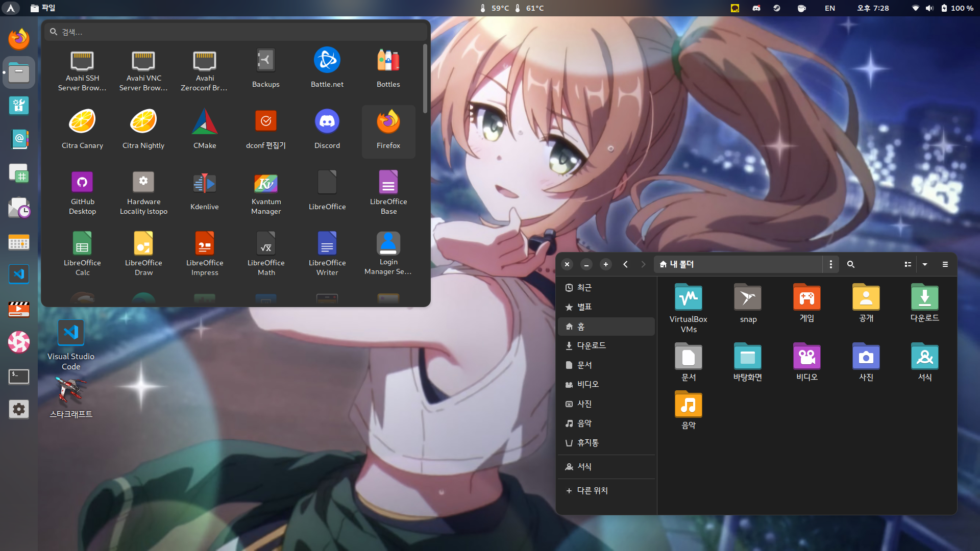Launch Discord from app grid

pos(327,131)
